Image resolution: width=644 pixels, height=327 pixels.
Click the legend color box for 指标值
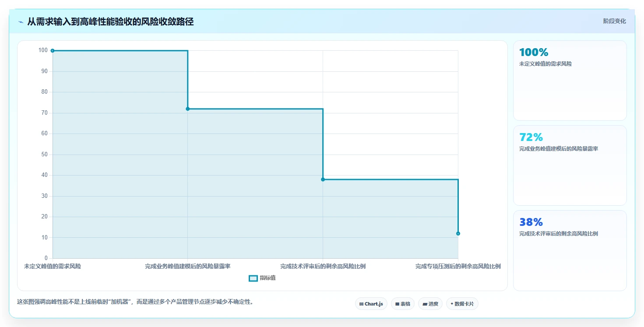coord(253,278)
